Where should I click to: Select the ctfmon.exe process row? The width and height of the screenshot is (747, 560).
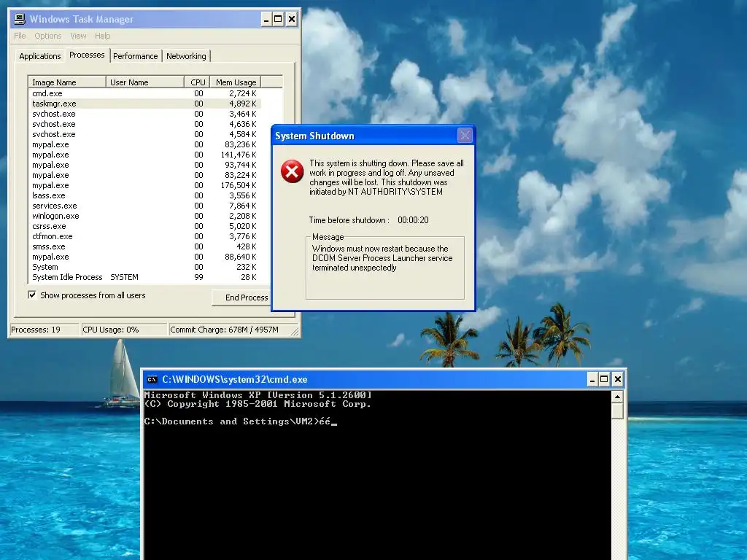pos(145,237)
